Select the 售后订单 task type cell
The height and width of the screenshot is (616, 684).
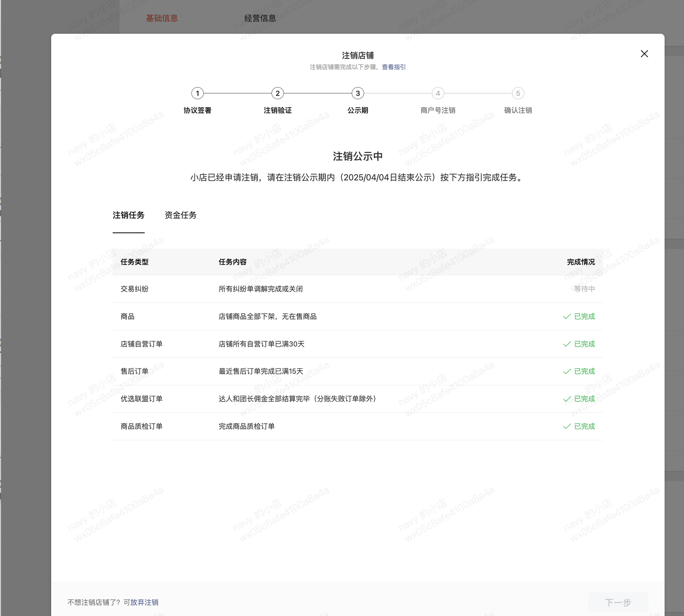(135, 371)
